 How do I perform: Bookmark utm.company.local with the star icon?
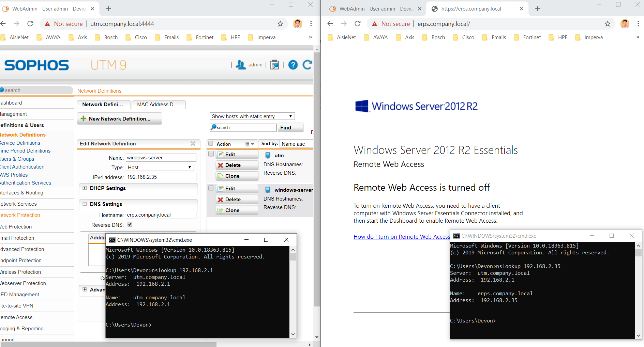(x=280, y=23)
